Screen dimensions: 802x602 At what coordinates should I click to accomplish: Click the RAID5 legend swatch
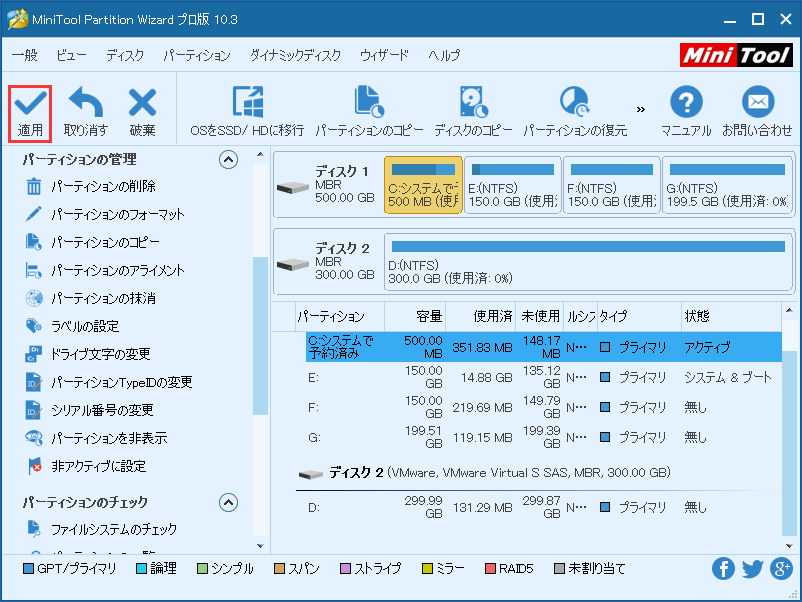[x=490, y=569]
